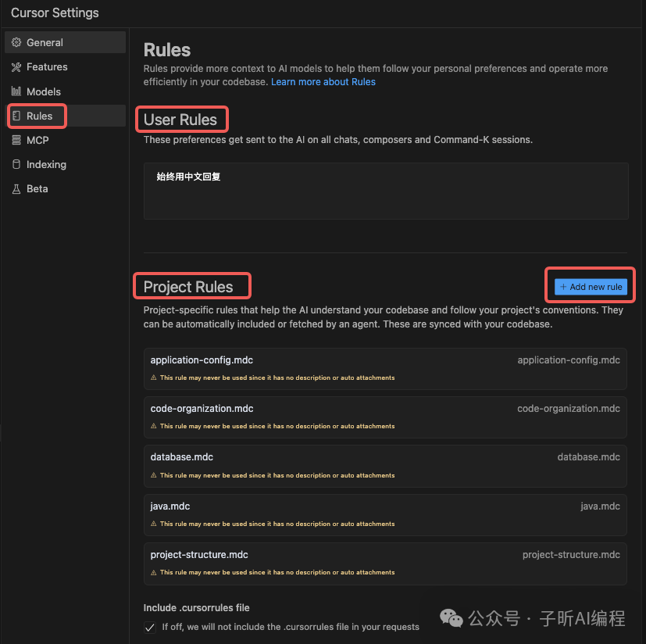
Task: Click the Add new rule button
Action: pos(591,287)
